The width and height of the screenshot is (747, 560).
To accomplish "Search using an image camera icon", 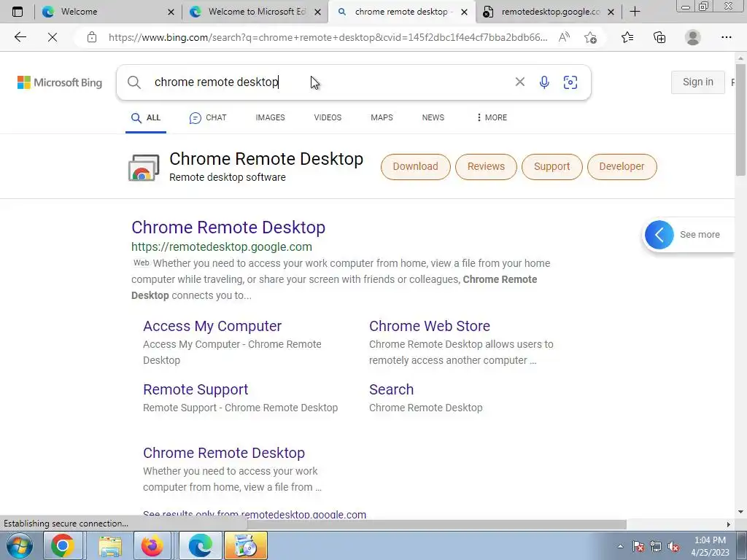I will pos(570,82).
